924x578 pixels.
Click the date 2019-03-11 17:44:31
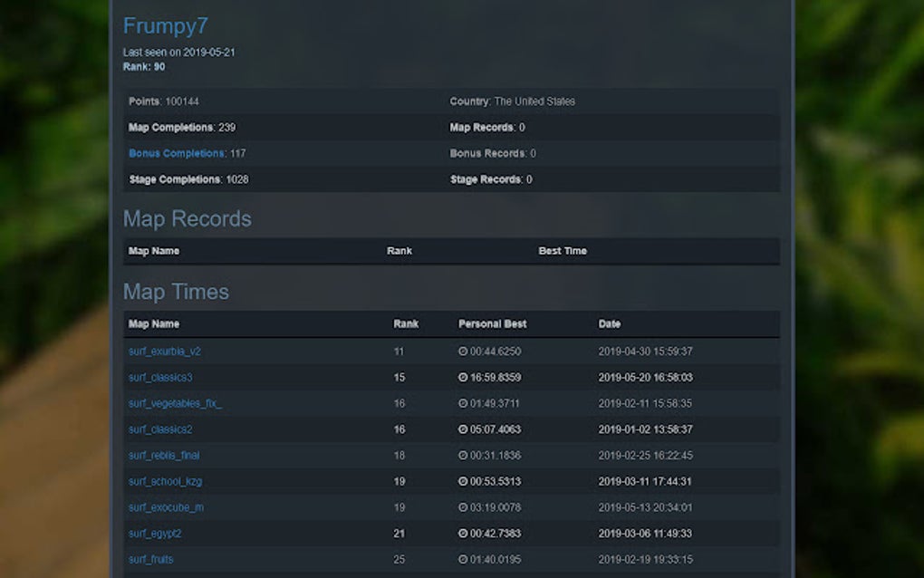[x=645, y=481]
